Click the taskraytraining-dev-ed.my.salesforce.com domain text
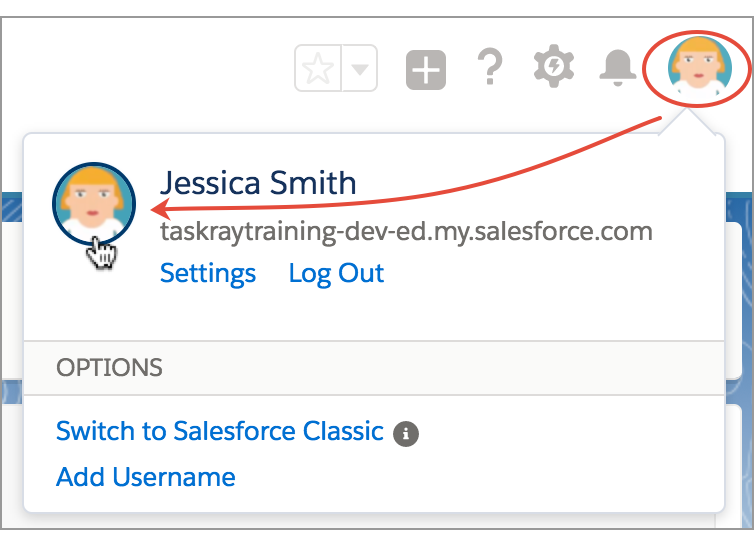The image size is (754, 550). 406,232
